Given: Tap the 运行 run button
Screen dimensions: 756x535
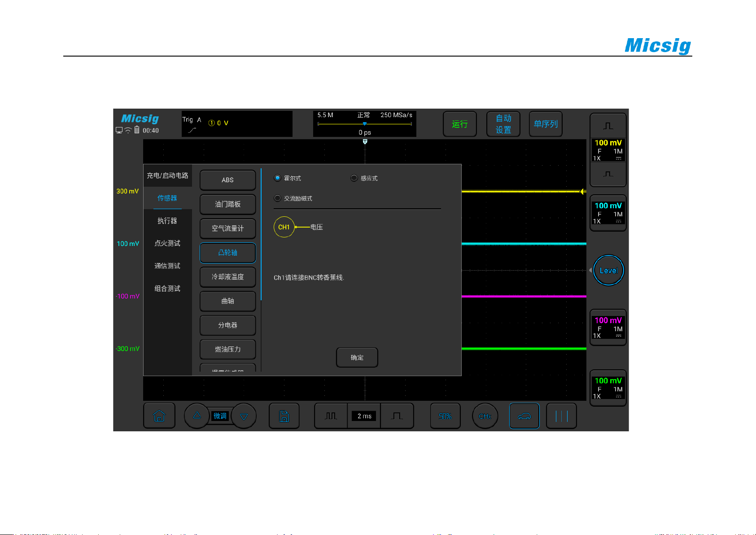Looking at the screenshot, I should [460, 124].
